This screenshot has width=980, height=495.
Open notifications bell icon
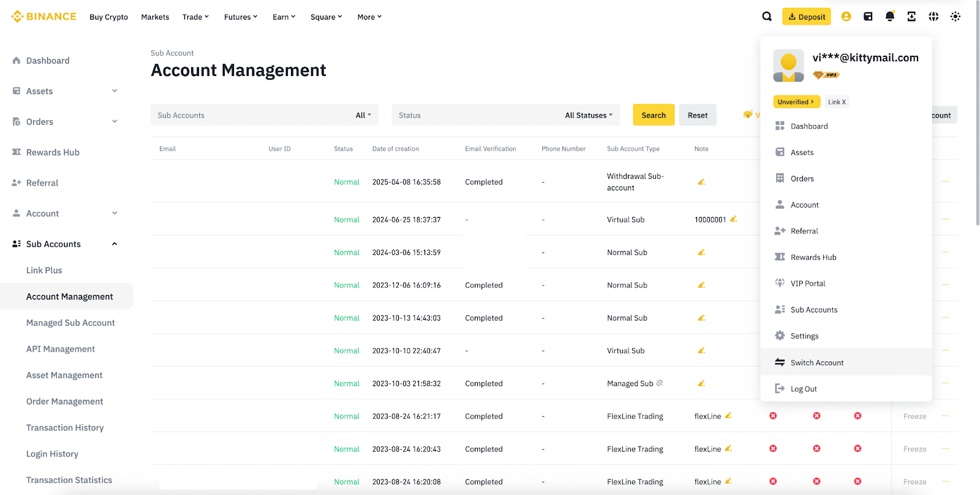point(889,17)
